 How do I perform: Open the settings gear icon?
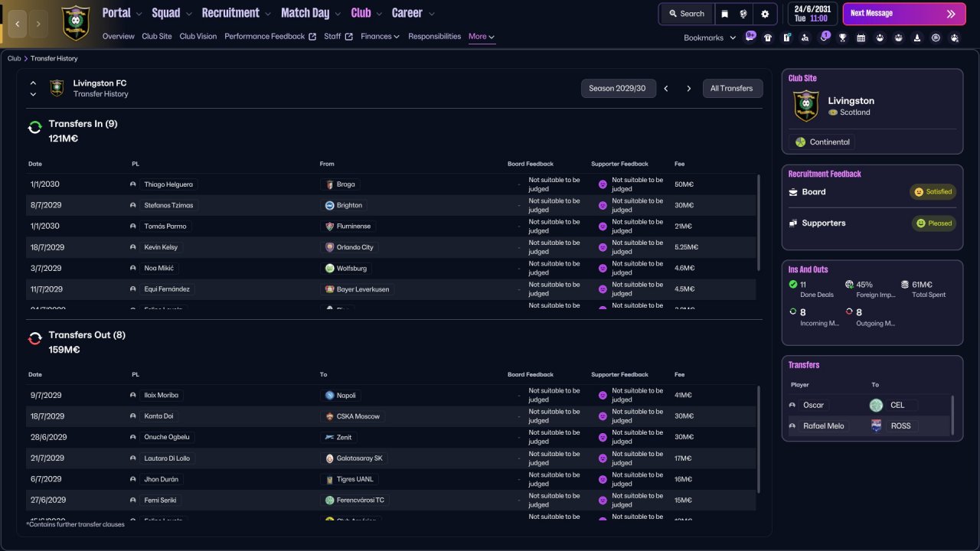(765, 14)
